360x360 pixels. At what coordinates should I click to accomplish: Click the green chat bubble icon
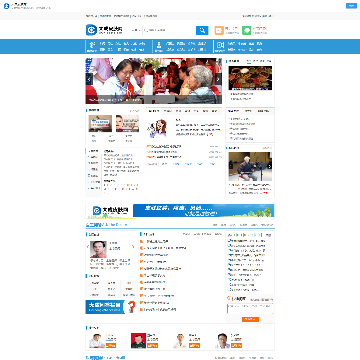pos(246,30)
